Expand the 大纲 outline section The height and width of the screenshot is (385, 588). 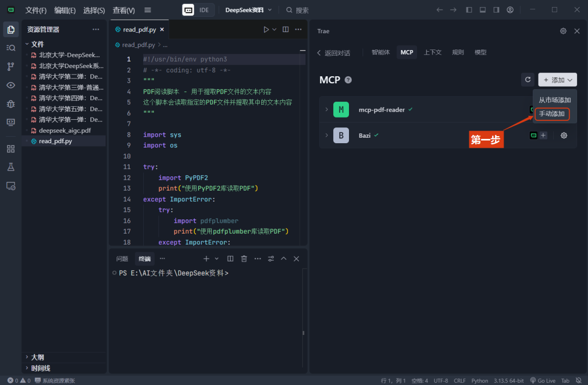(37, 357)
